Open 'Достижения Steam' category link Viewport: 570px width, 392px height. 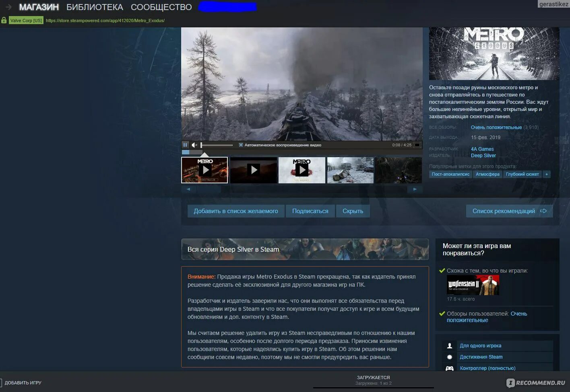481,357
